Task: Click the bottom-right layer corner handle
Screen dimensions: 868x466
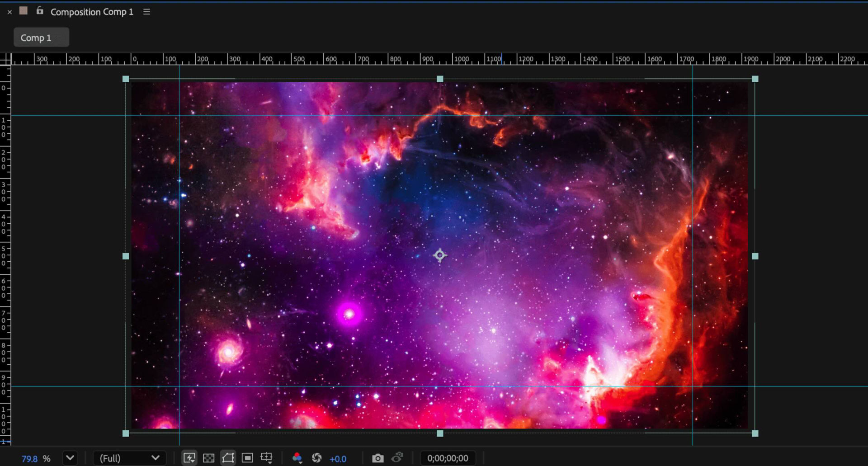Action: 755,433
